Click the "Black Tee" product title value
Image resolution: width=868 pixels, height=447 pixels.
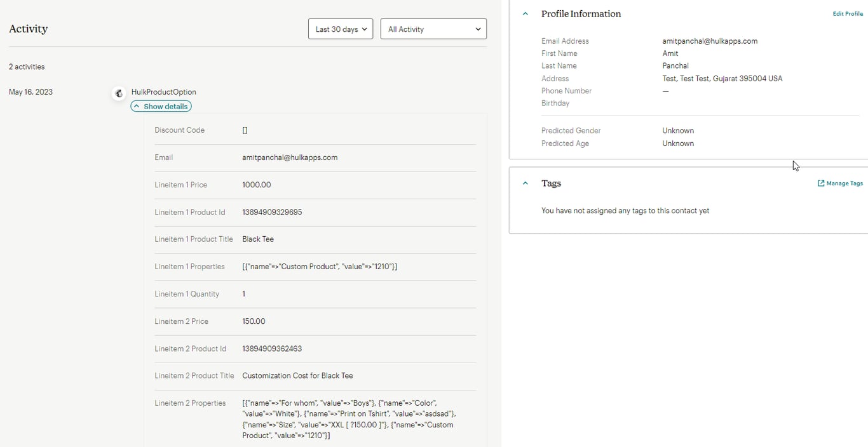click(258, 239)
